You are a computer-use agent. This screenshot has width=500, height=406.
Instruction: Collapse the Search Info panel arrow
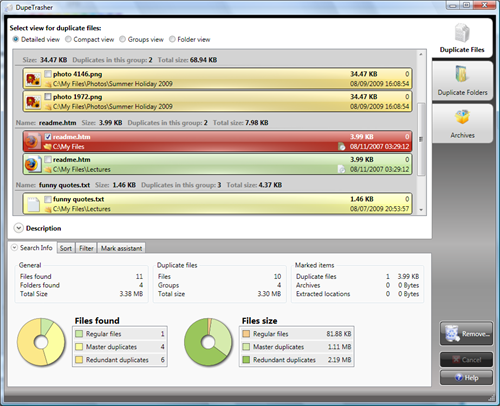[14, 248]
